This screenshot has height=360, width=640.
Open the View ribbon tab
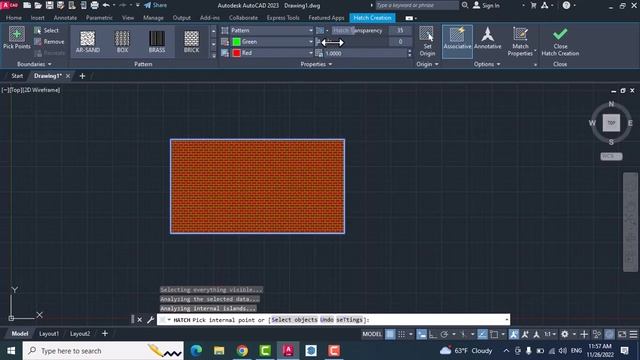pyautogui.click(x=128, y=18)
